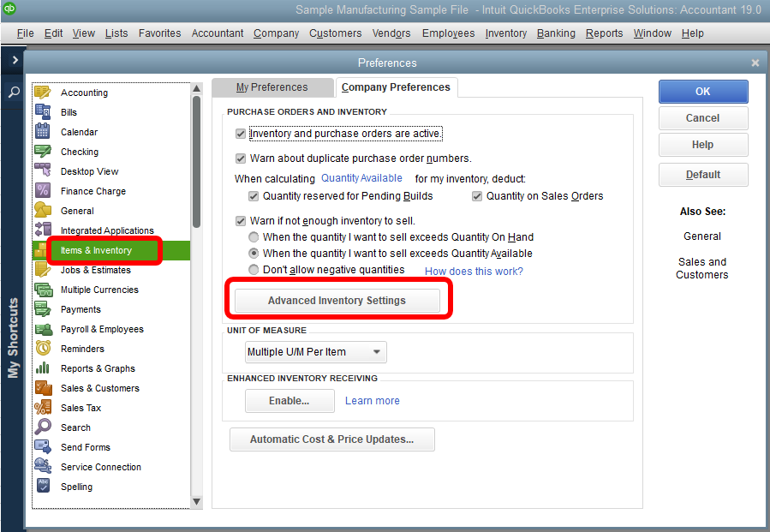The image size is (770, 532).
Task: Open the Inventory menu
Action: coord(506,33)
